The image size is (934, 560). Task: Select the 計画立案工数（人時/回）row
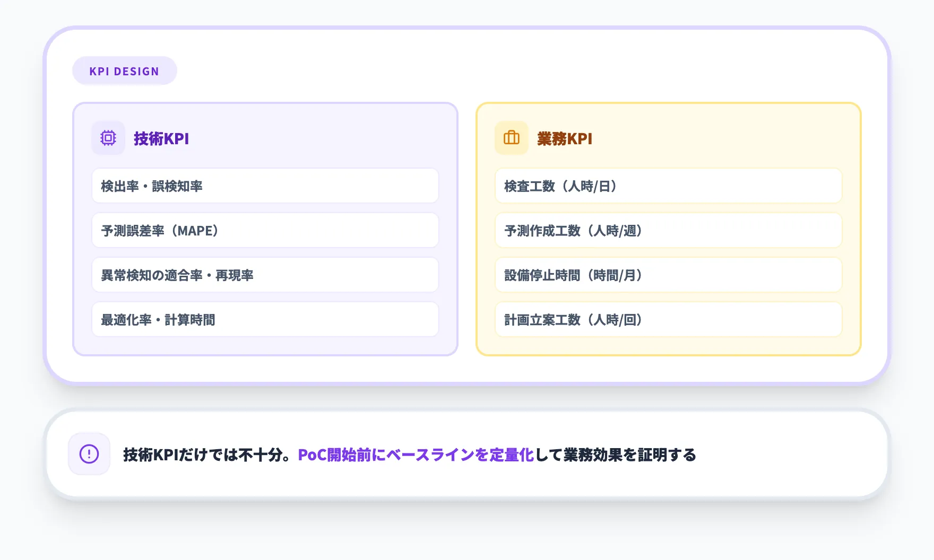[x=668, y=319]
